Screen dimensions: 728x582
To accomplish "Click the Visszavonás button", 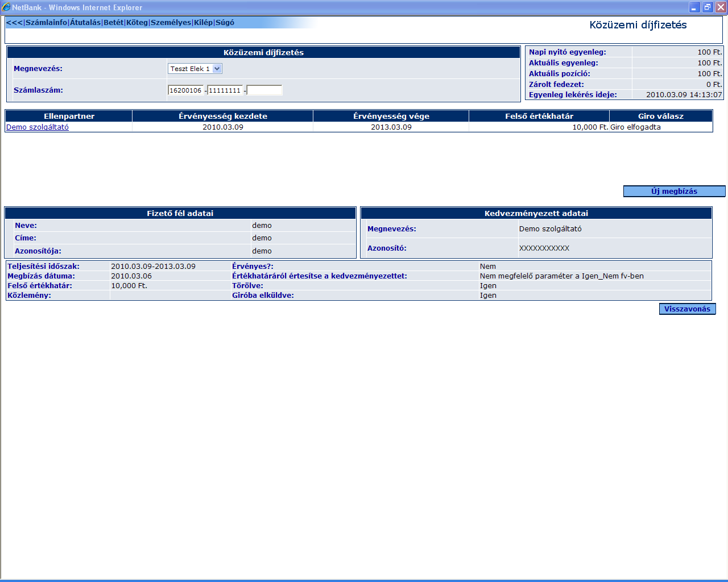I will [x=687, y=309].
